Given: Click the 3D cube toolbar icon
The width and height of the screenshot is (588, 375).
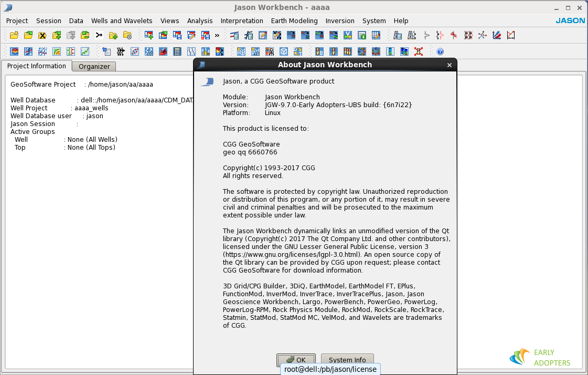Looking at the screenshot, I should coord(284,51).
